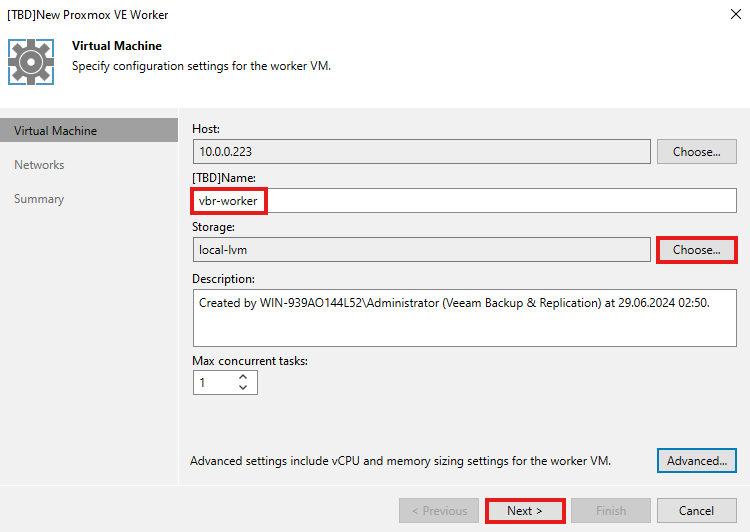Edit the Description text box

(464, 318)
